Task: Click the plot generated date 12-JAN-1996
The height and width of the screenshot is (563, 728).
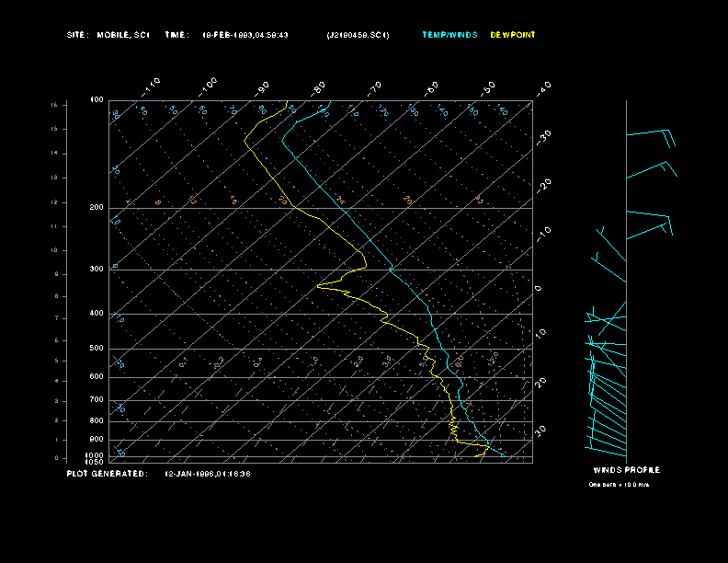Action: [x=207, y=474]
